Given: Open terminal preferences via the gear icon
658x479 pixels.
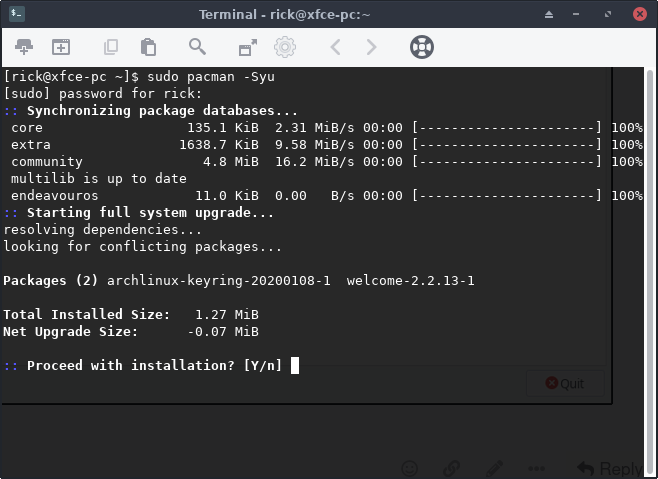Looking at the screenshot, I should (x=285, y=47).
